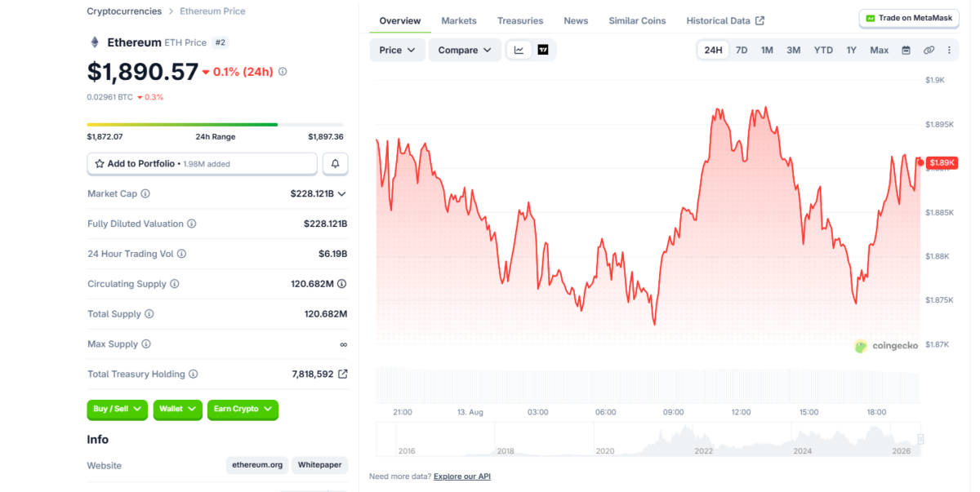Image resolution: width=980 pixels, height=492 pixels.
Task: Open the chart three-dot more options icon
Action: pyautogui.click(x=949, y=51)
